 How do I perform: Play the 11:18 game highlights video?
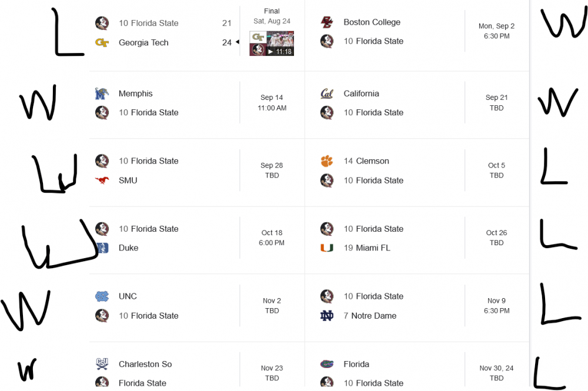pyautogui.click(x=272, y=44)
